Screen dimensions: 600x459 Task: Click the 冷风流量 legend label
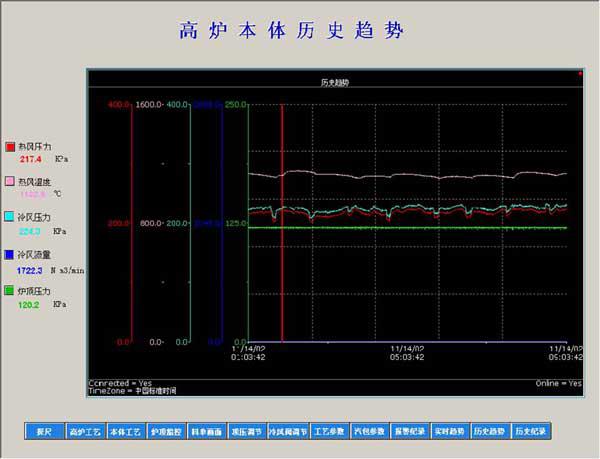tap(34, 255)
